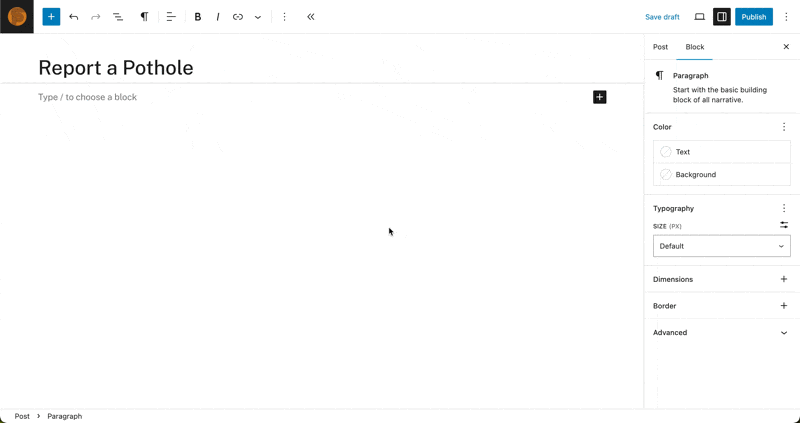The width and height of the screenshot is (800, 423).
Task: Open the editor options menu
Action: pos(786,17)
